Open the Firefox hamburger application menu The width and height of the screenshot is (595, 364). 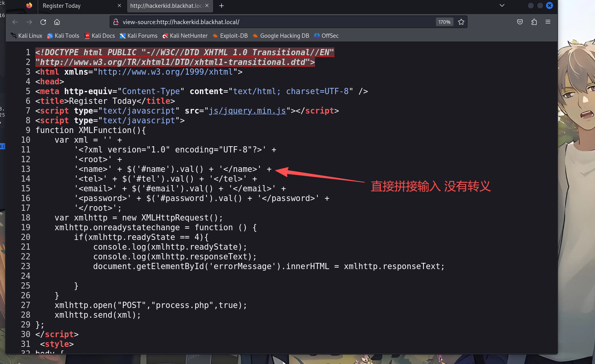coord(548,22)
